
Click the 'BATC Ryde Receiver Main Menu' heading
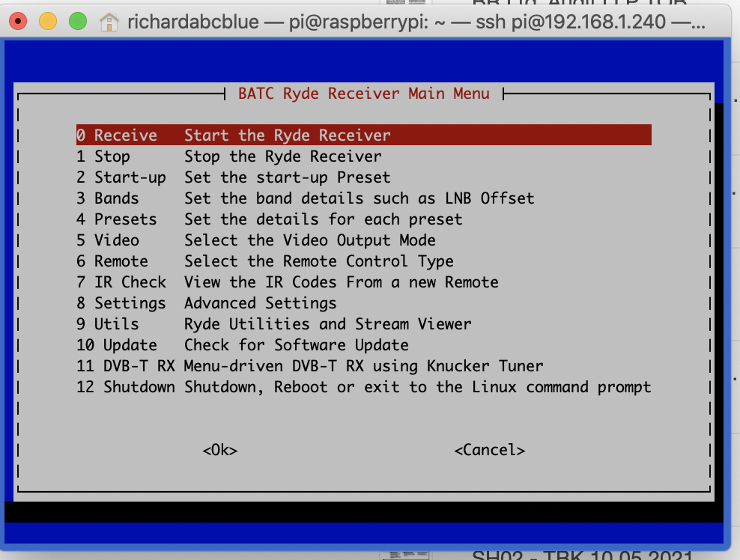click(x=364, y=94)
